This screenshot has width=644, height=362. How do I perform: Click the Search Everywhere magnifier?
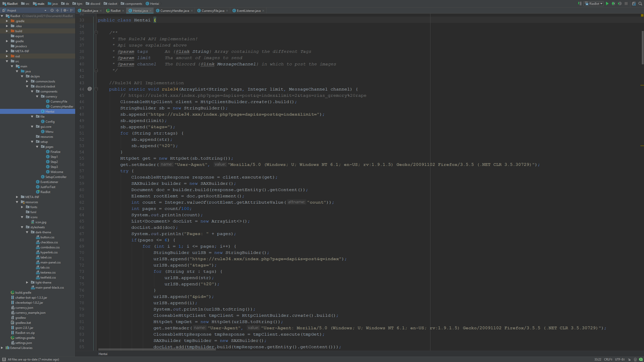(640, 4)
